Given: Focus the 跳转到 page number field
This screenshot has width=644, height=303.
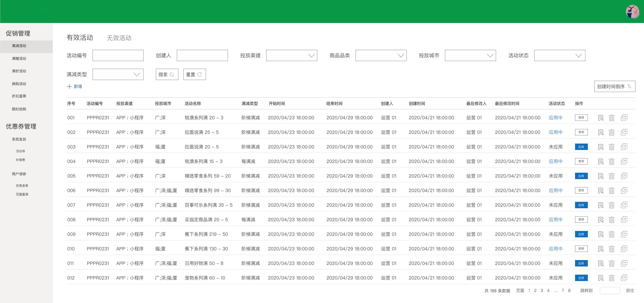Looking at the screenshot, I should 610,290.
